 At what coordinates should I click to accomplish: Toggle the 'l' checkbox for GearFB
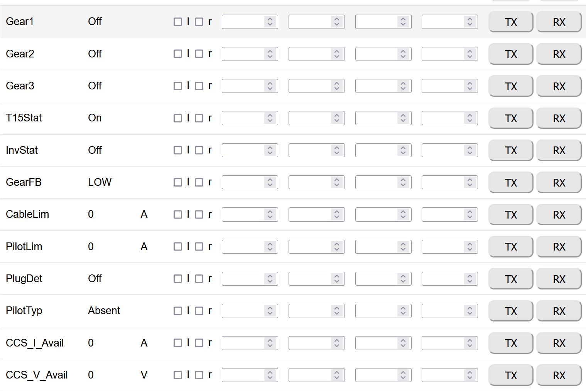tap(178, 182)
